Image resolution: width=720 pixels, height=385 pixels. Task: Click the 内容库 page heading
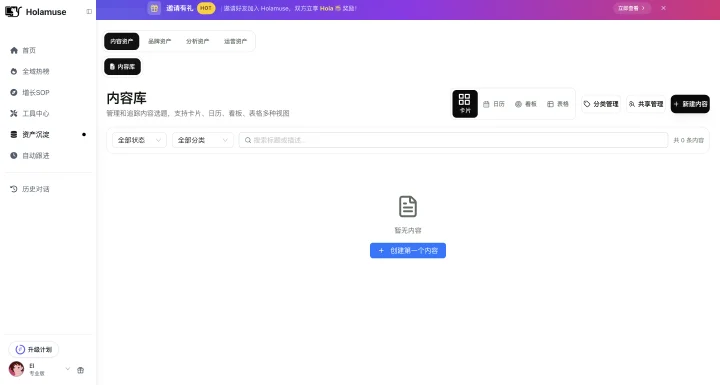click(127, 98)
